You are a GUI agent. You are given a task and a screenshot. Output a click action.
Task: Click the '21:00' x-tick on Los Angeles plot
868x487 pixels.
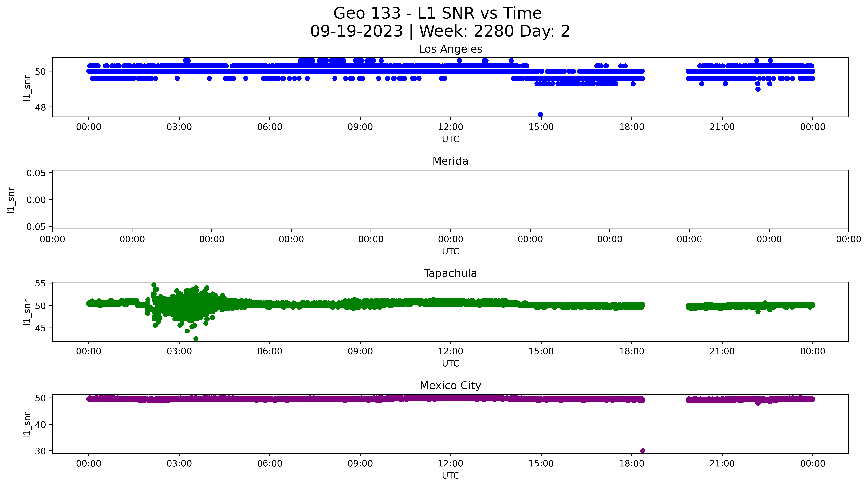coord(722,127)
